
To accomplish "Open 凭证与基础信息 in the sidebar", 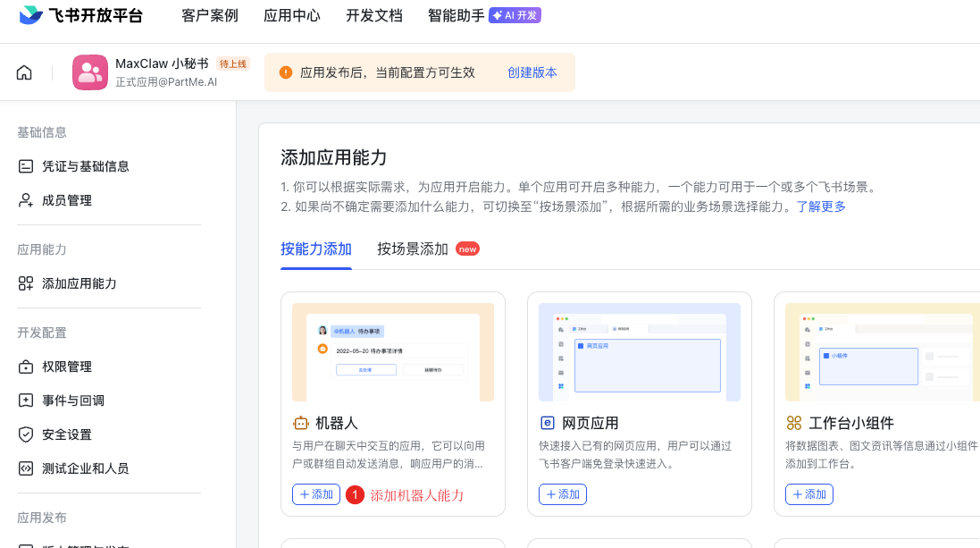I will click(85, 166).
